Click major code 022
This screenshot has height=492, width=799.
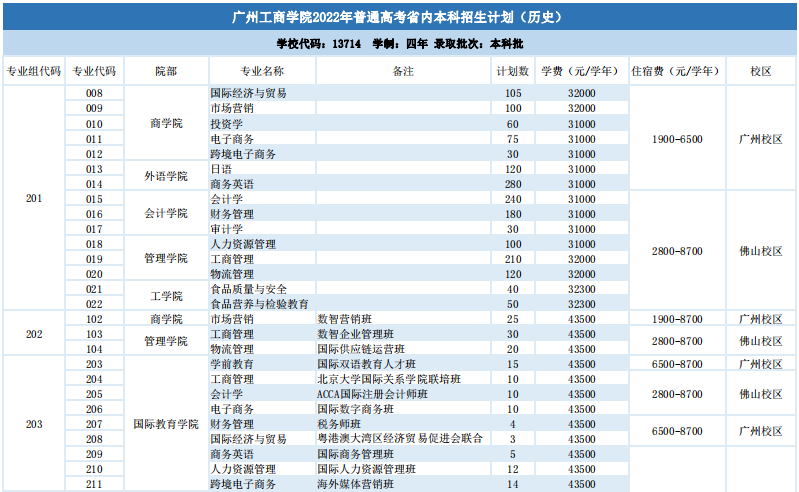coord(94,304)
